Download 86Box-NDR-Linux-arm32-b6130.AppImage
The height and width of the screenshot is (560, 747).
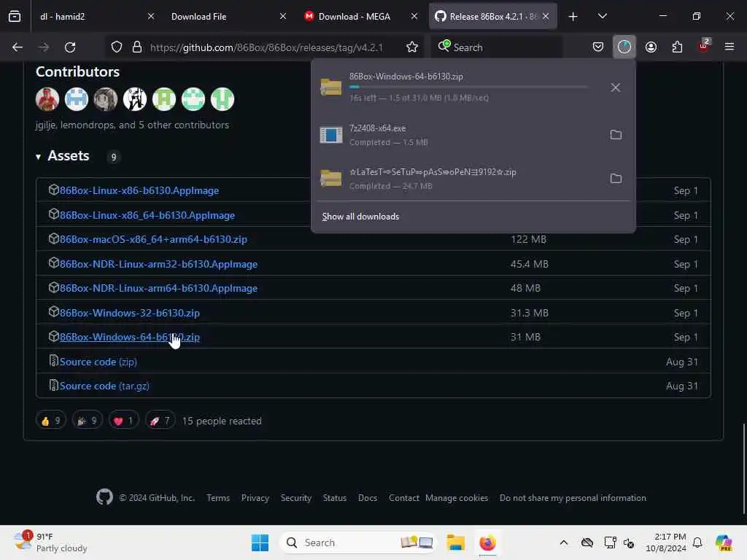(x=158, y=264)
